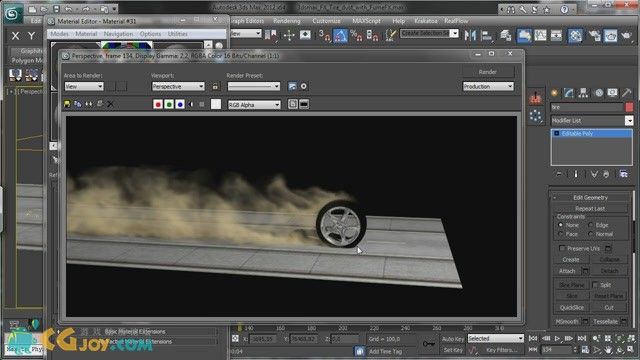The width and height of the screenshot is (640, 360).
Task: Copy the rendered image
Action: pyautogui.click(x=78, y=104)
